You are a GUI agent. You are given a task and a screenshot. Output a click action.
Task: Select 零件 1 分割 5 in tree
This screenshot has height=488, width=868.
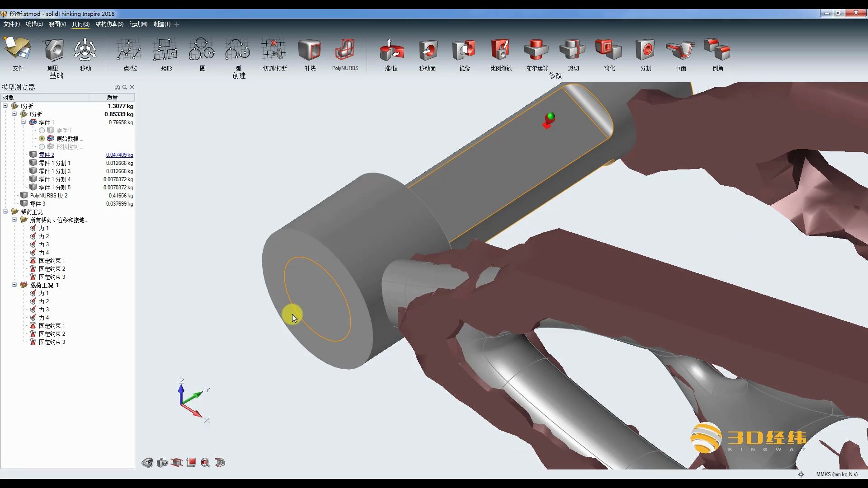tap(54, 188)
